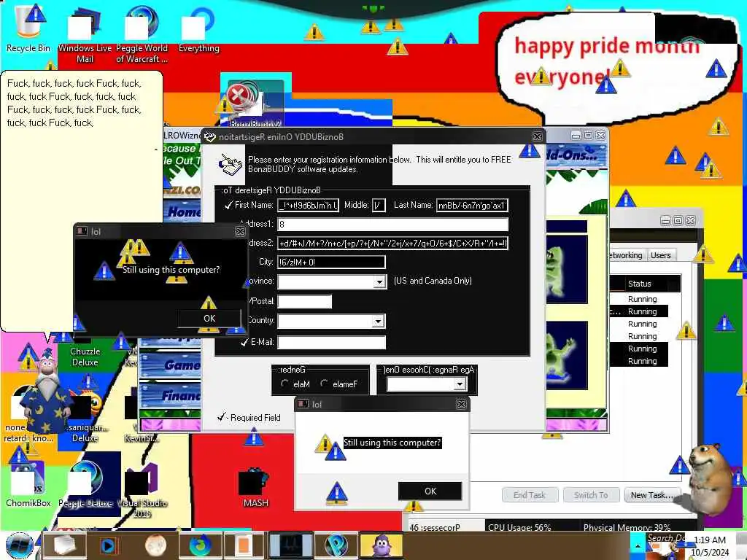Open the Recycle Bin desktop icon
Screen dimensions: 747x560
pyautogui.click(x=28, y=28)
